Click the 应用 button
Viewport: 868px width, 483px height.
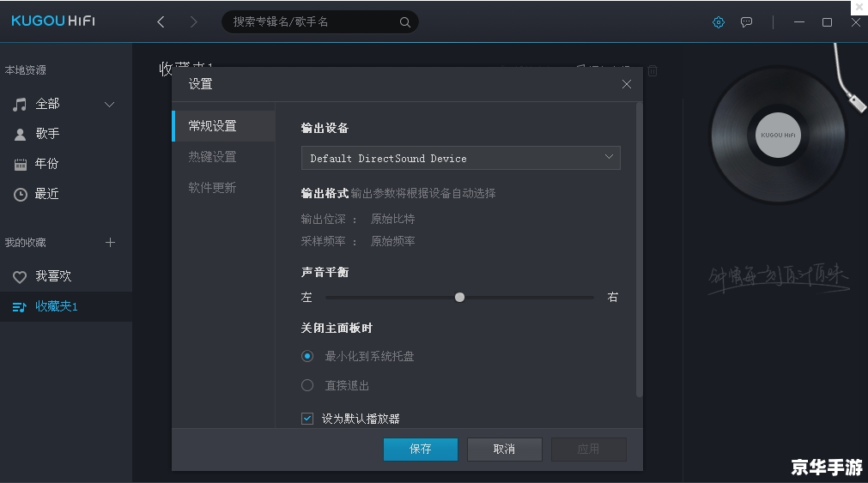[x=588, y=450]
